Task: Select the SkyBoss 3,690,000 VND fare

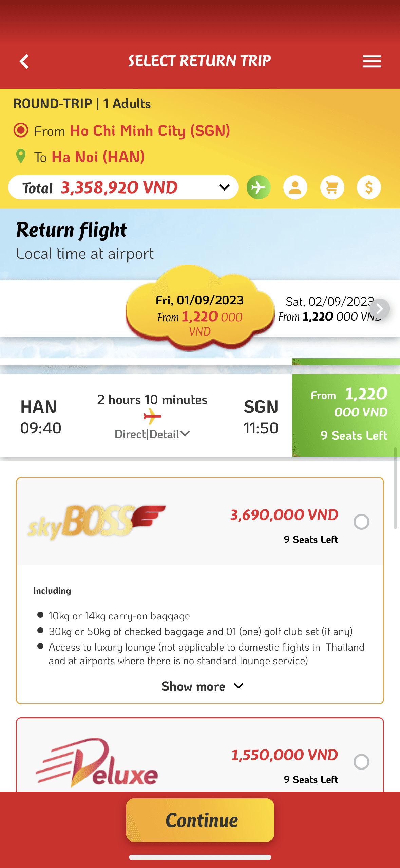Action: [x=361, y=522]
